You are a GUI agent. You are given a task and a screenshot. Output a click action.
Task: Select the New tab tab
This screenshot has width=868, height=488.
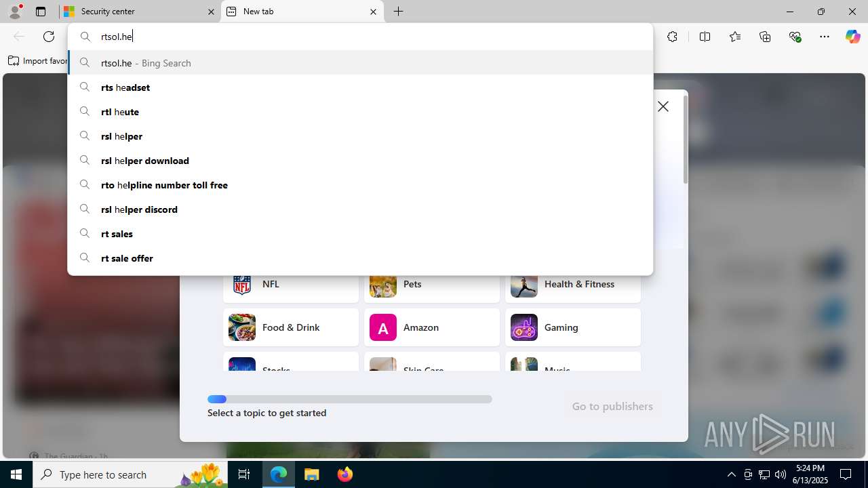coord(302,12)
